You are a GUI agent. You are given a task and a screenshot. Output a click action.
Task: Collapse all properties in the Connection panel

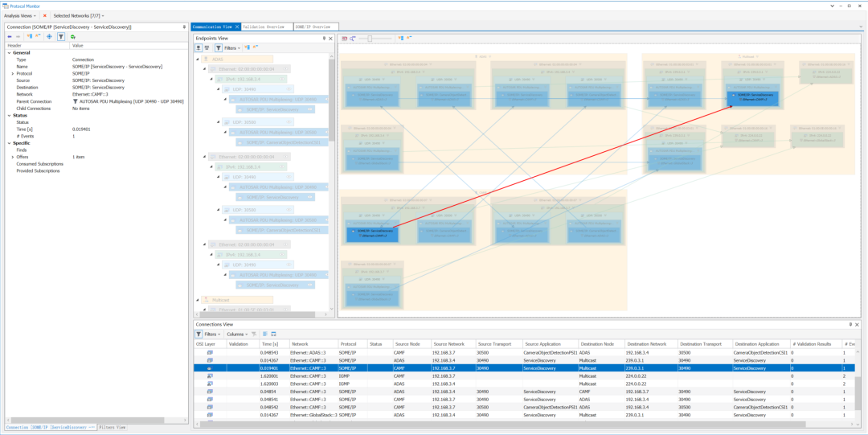tap(38, 36)
